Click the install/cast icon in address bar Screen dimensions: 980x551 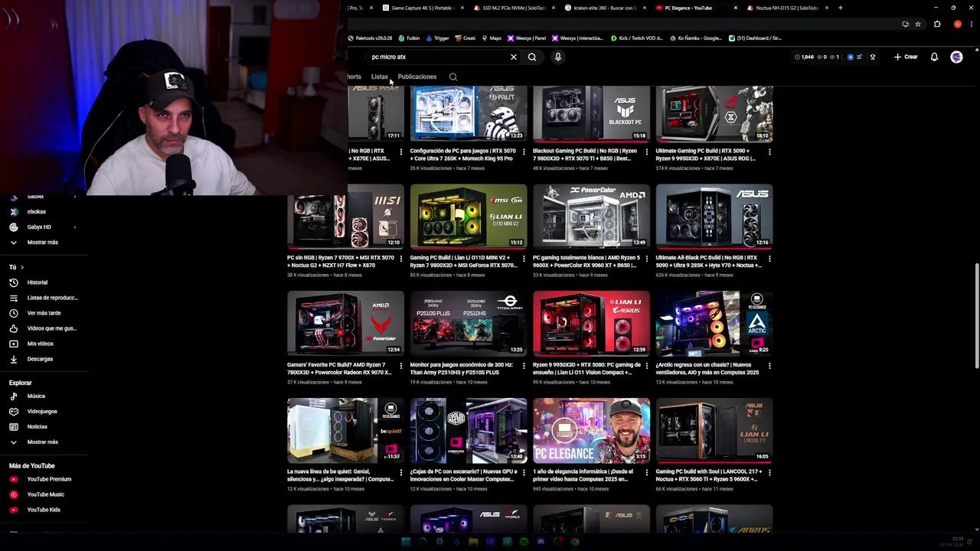(906, 24)
